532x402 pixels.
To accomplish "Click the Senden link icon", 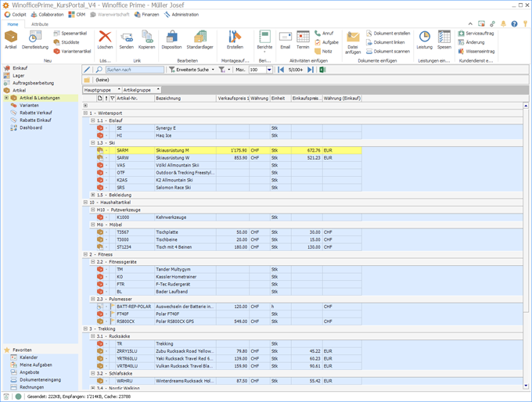I will point(126,40).
